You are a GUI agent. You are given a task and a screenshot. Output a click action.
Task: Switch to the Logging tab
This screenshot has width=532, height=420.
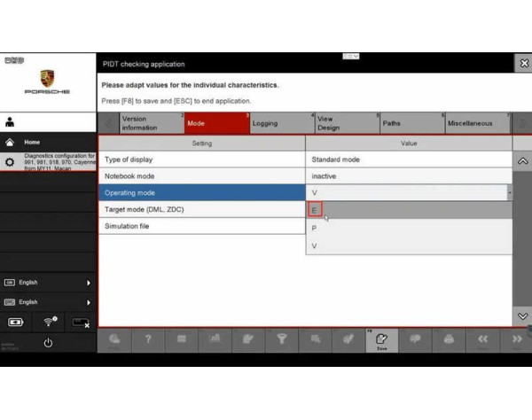(x=275, y=124)
